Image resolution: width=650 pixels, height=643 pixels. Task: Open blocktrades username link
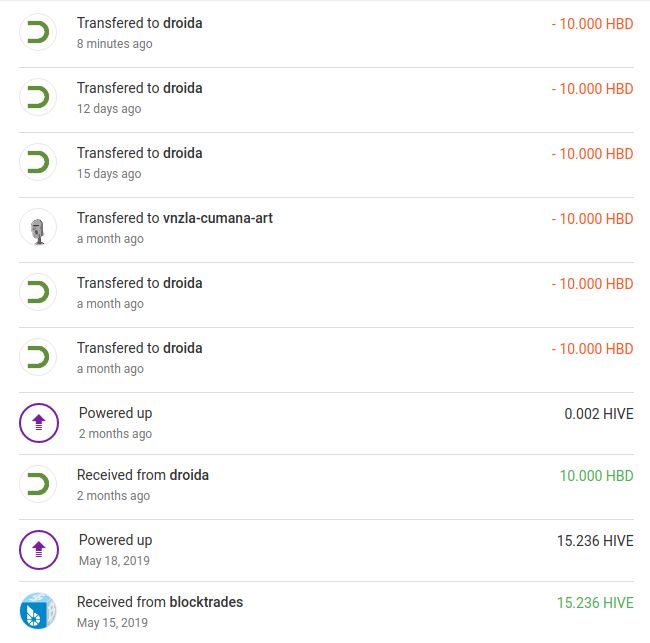(x=206, y=602)
